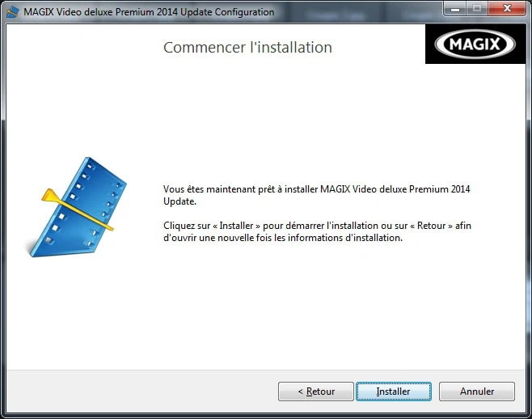This screenshot has width=532, height=419.
Task: Click the empty title bar space beside the title
Action: coord(356,12)
